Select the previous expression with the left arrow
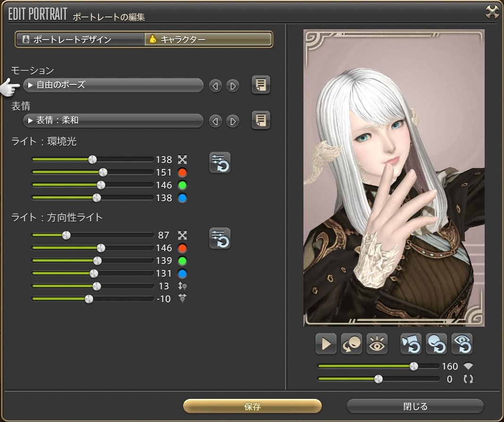 click(216, 121)
